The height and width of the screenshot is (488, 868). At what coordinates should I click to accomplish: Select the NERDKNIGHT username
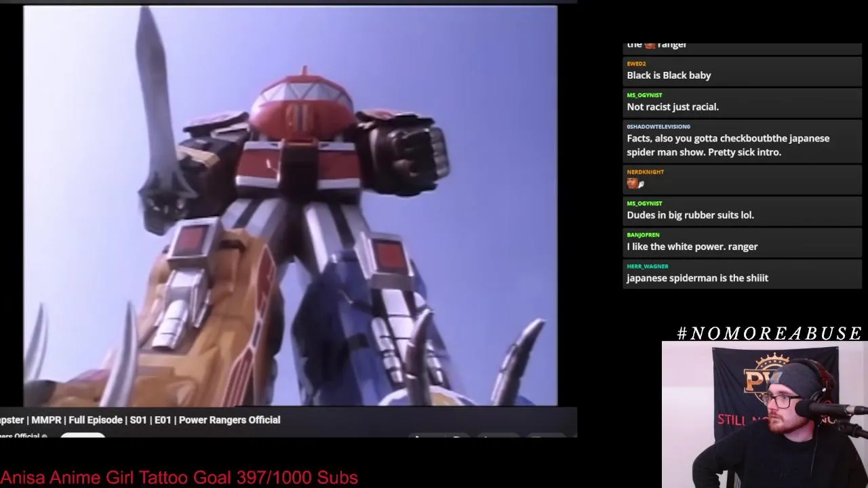(646, 172)
